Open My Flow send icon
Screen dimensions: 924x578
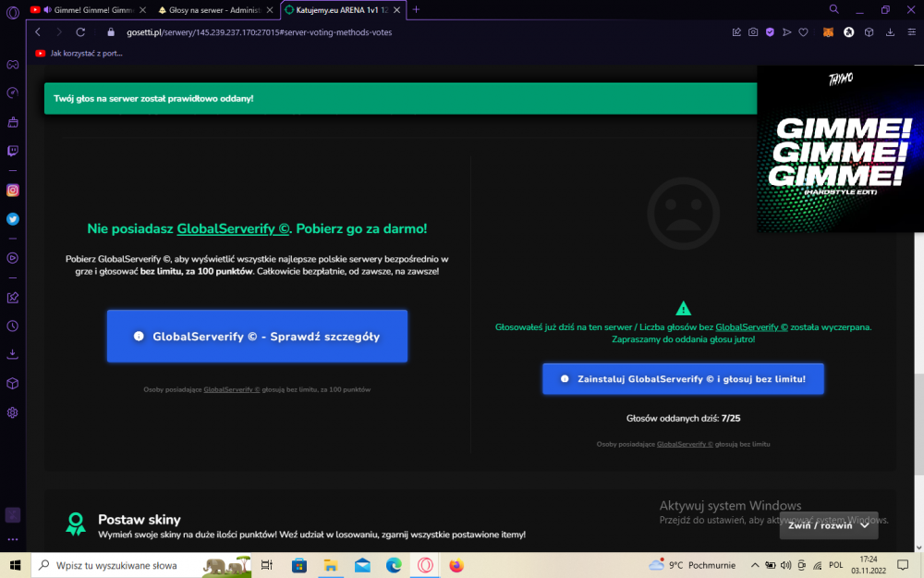tap(786, 32)
